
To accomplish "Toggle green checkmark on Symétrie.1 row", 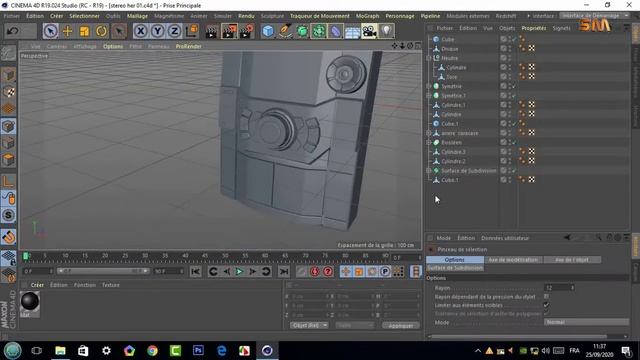I will (514, 96).
